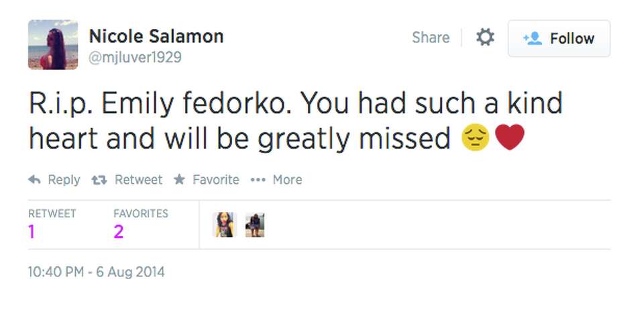Open the @mjluver1929 handle link
The width and height of the screenshot is (644, 310).
135,58
